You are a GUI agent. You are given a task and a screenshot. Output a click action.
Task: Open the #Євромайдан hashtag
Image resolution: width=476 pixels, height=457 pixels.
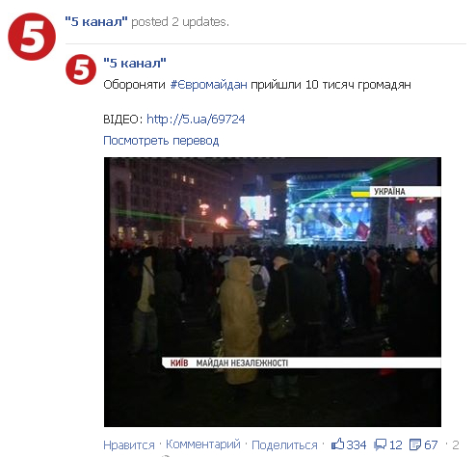coord(209,85)
